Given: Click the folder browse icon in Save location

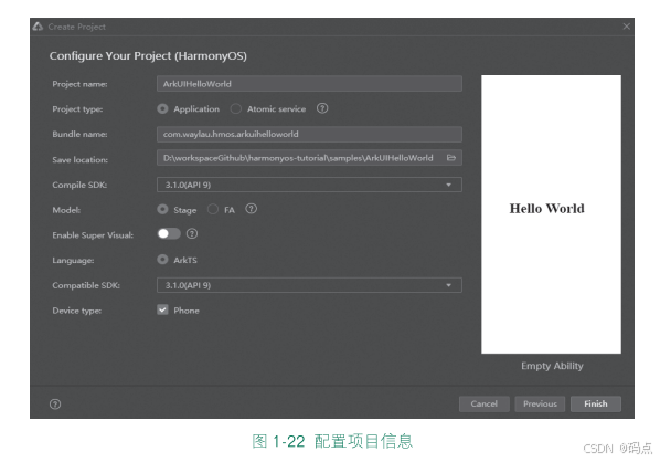Looking at the screenshot, I should (451, 158).
